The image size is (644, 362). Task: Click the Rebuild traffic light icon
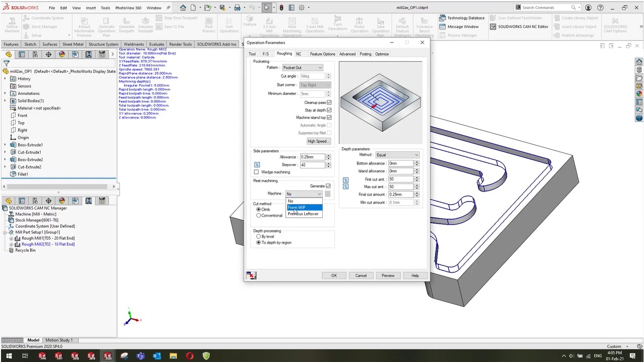coord(281,8)
